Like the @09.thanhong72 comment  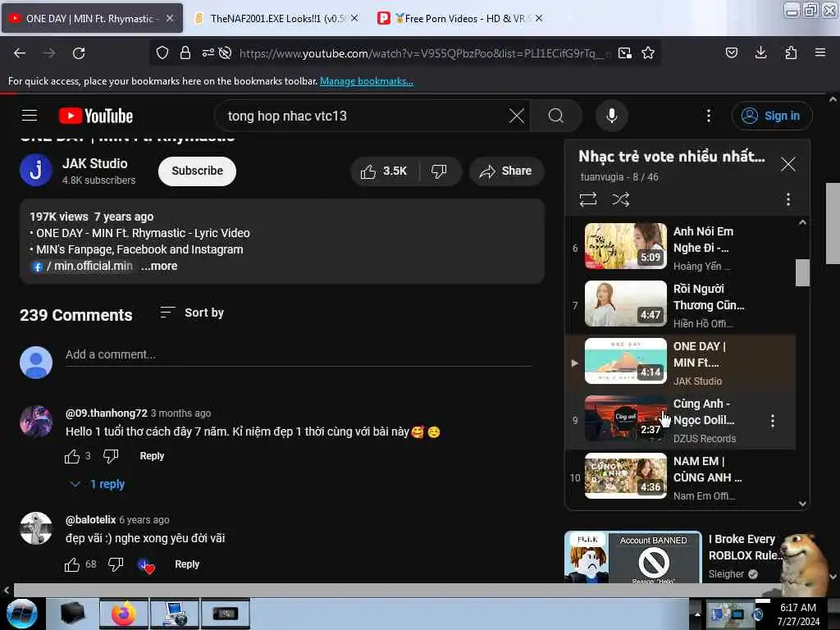pyautogui.click(x=72, y=456)
